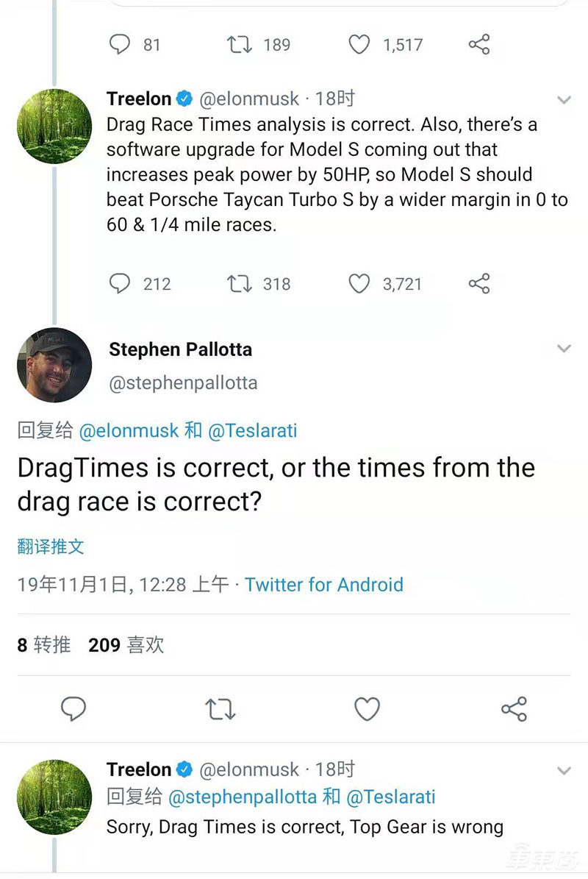Like the tweet with 3,721 likes

click(x=359, y=284)
